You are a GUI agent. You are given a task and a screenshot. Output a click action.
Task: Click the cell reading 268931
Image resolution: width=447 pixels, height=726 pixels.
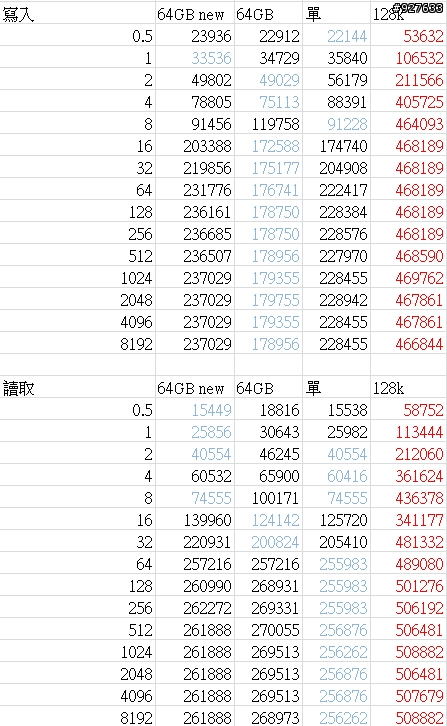pos(268,586)
